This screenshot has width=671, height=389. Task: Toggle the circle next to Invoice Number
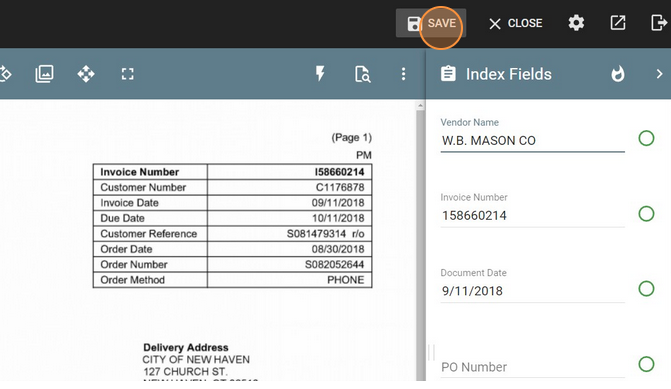tap(646, 214)
